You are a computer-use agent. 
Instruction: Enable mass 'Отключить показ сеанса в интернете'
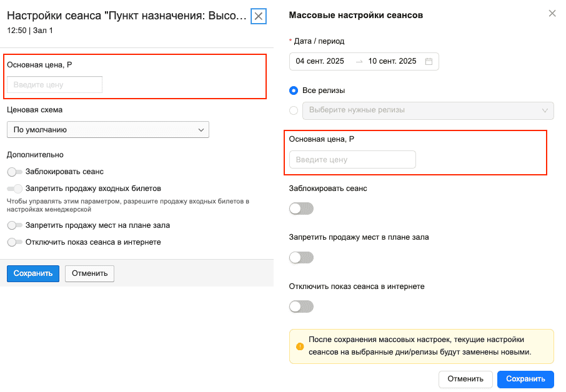[301, 306]
